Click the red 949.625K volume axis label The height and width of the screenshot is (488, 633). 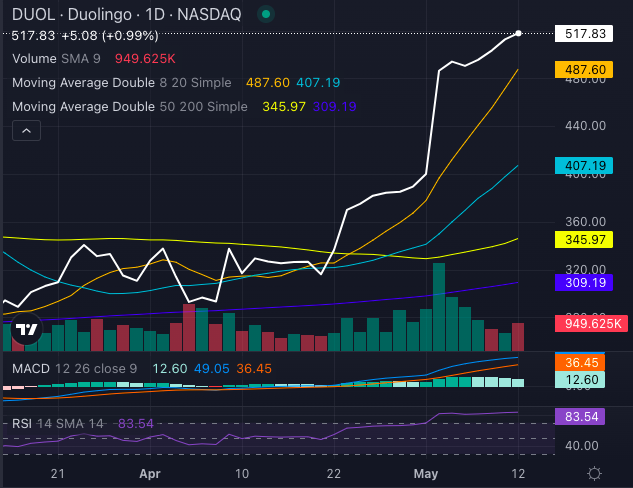pos(591,323)
